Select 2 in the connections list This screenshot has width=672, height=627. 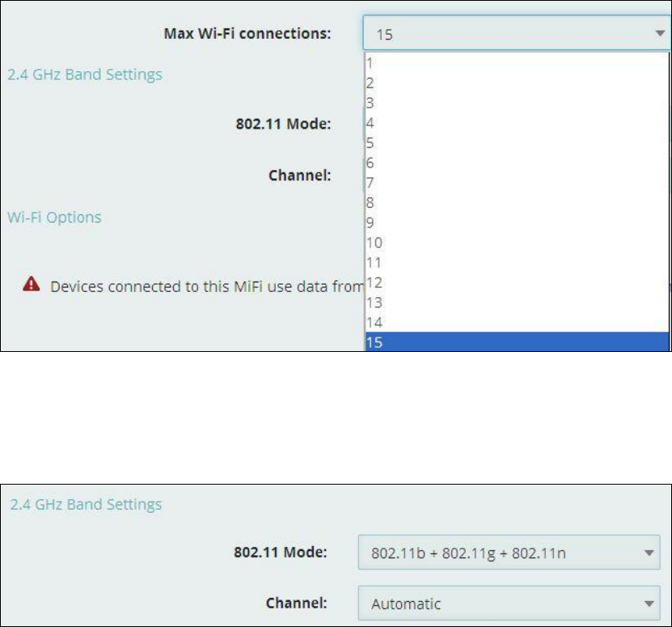tap(517, 83)
